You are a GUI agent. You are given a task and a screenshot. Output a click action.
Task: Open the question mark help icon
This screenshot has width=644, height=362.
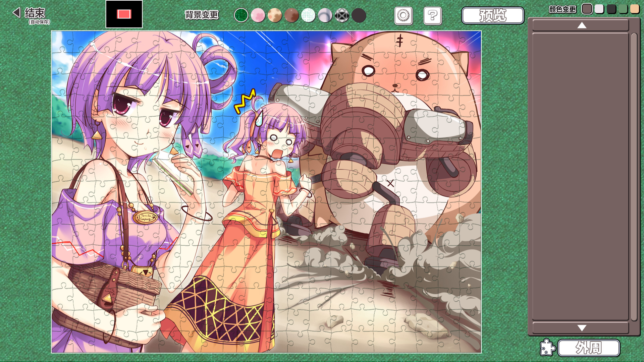tap(432, 16)
